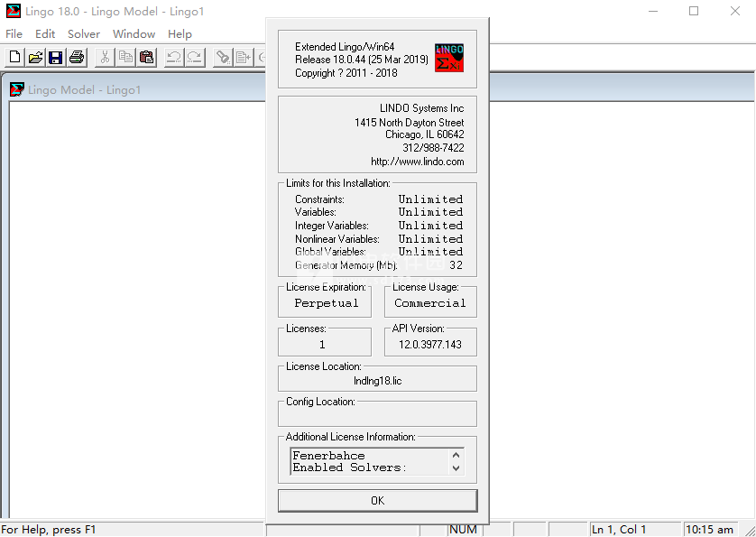Maximize the Lingo 18.0 main window
The image size is (756, 537).
click(x=694, y=11)
